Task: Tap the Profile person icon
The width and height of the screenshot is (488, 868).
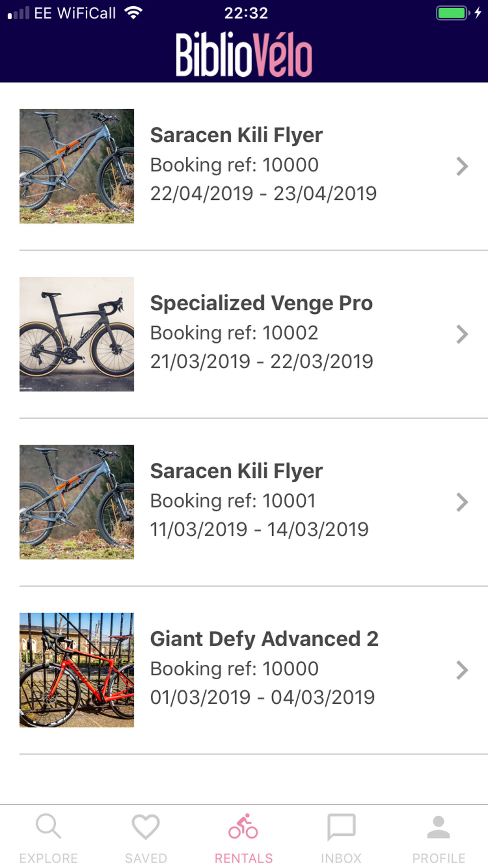Action: coord(438,826)
